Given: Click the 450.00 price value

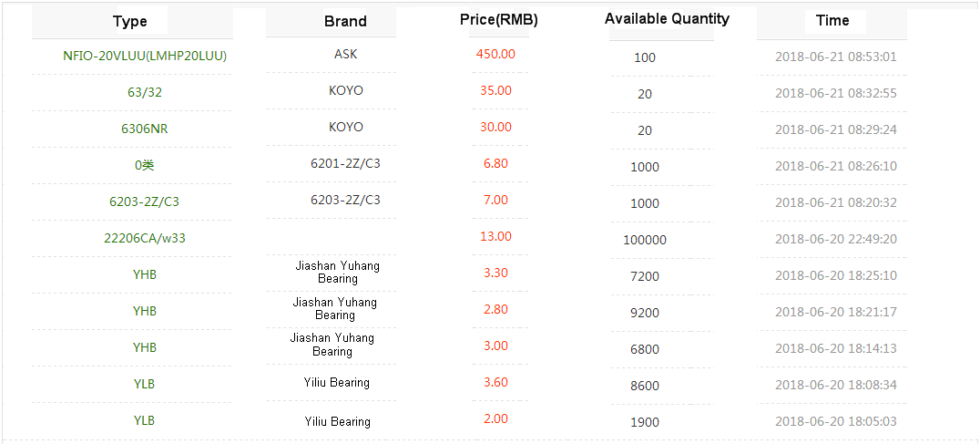Looking at the screenshot, I should coord(495,54).
